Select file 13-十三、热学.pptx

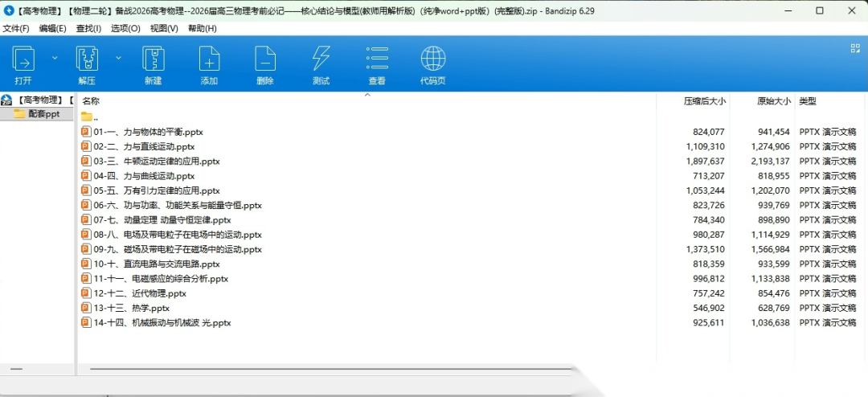point(131,308)
